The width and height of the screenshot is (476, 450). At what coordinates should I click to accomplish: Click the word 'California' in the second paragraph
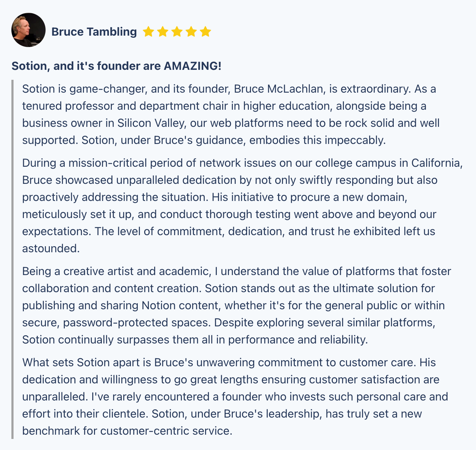tap(437, 163)
